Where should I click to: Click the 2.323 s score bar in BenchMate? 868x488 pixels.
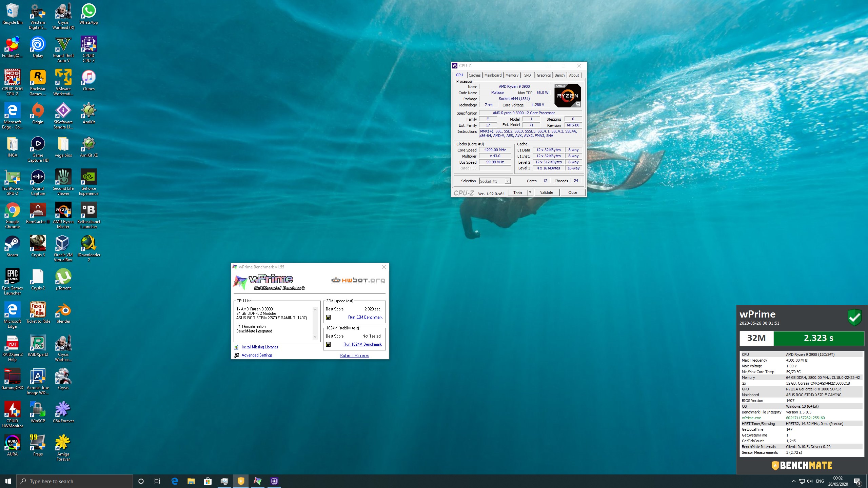coord(818,338)
